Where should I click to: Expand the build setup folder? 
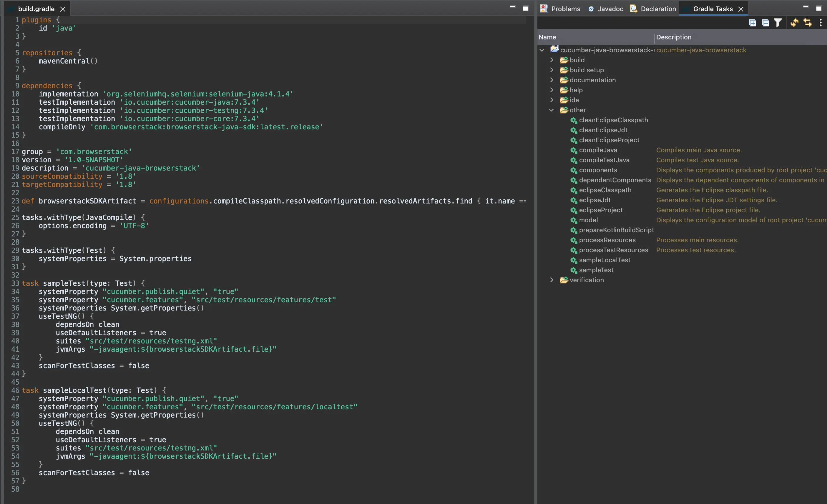click(x=552, y=70)
